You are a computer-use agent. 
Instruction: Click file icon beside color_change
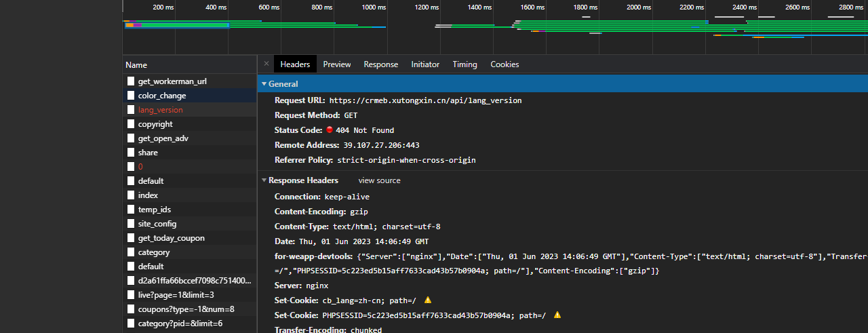[131, 96]
